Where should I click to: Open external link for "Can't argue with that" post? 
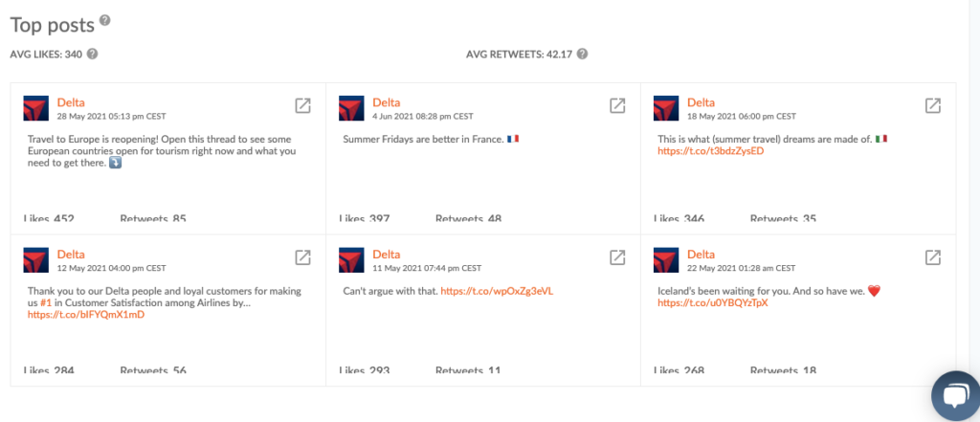tap(618, 257)
